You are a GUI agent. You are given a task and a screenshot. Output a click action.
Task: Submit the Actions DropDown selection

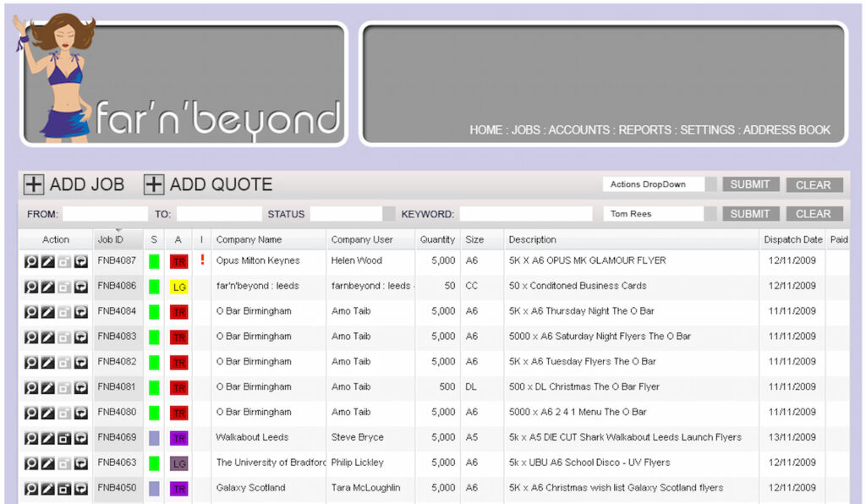coord(751,184)
